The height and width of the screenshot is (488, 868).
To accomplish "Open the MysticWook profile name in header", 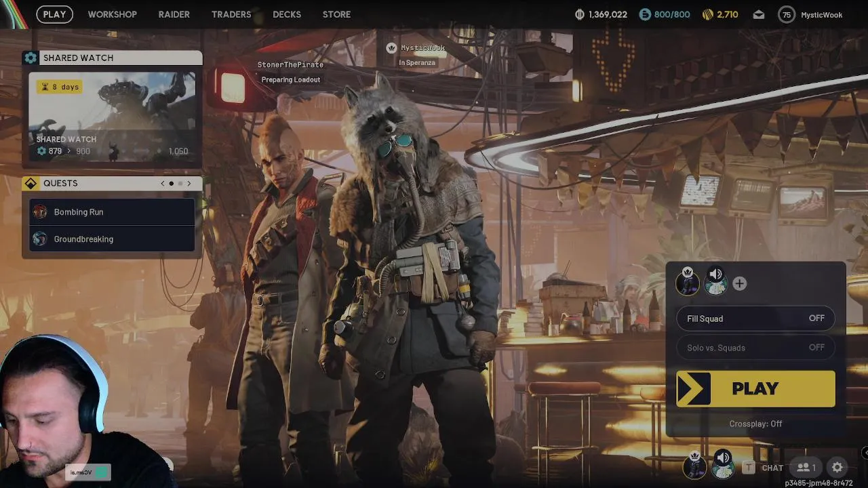I will click(821, 15).
